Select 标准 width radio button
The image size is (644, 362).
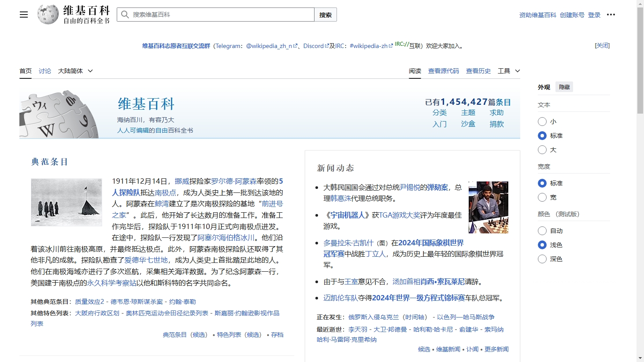point(542,183)
